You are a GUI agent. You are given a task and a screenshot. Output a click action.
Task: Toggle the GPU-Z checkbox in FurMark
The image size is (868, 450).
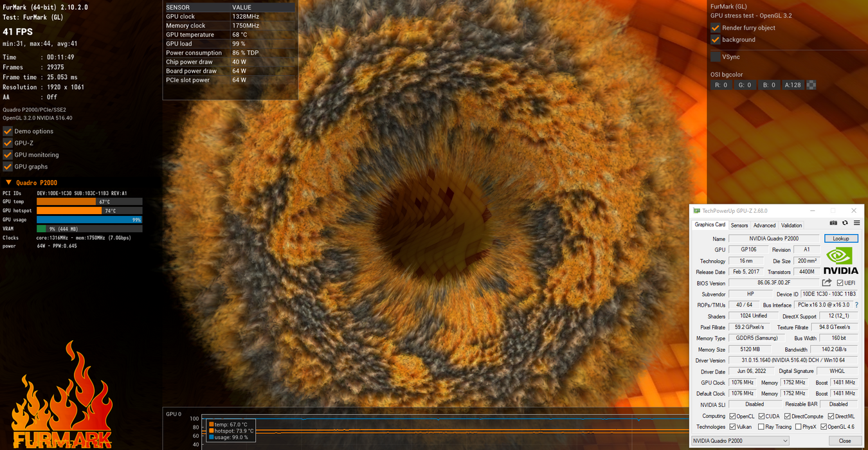8,143
